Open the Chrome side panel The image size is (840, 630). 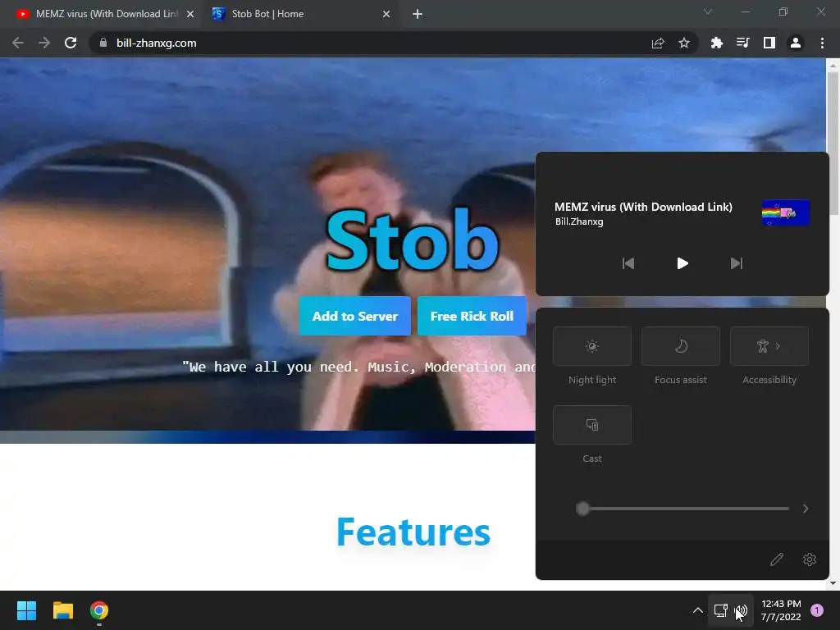pyautogui.click(x=769, y=43)
